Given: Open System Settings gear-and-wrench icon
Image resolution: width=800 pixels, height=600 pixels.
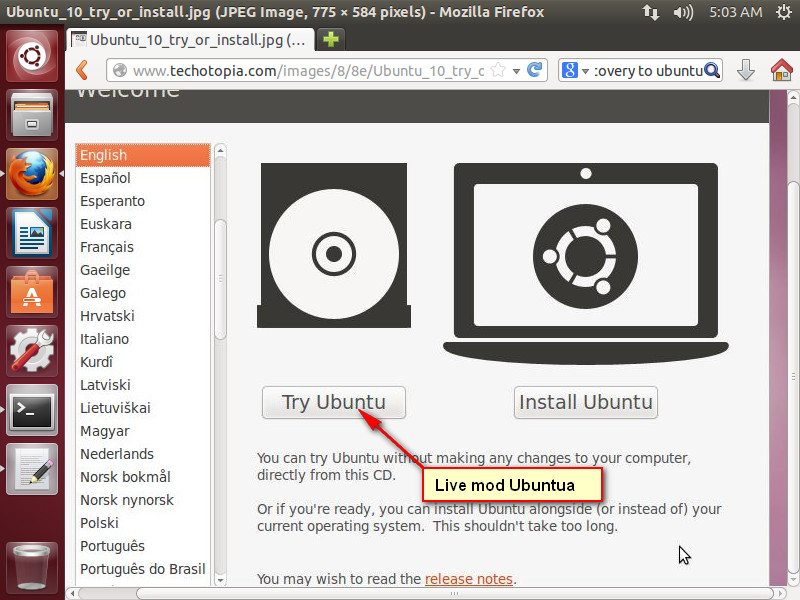Looking at the screenshot, I should click(32, 351).
